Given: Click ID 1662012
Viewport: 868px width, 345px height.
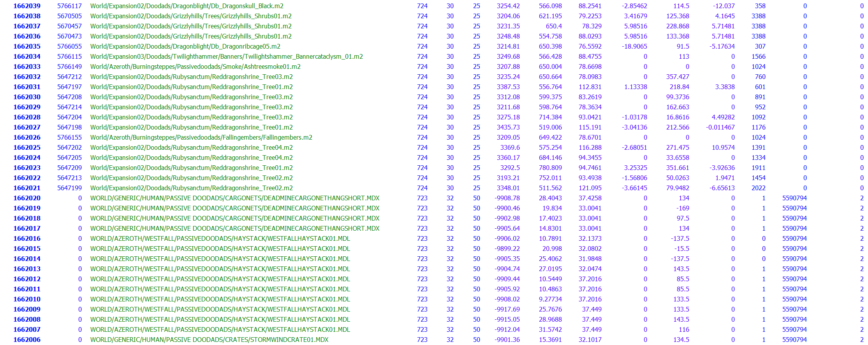Looking at the screenshot, I should tap(27, 279).
